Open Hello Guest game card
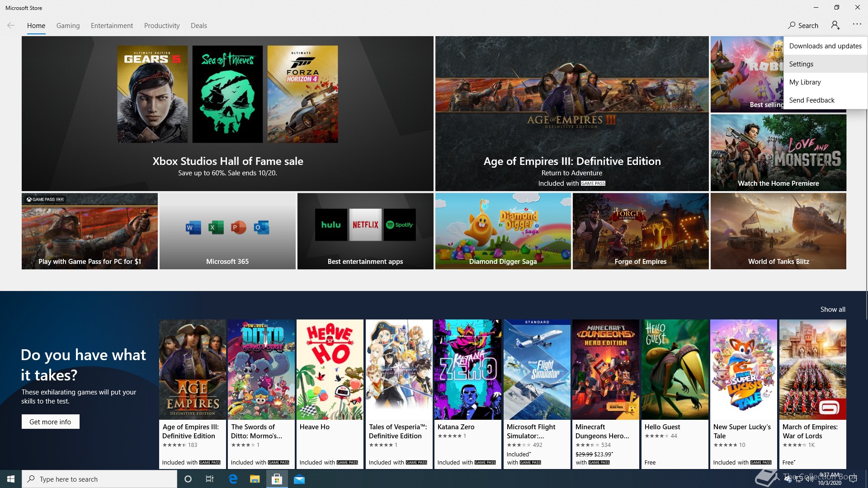This screenshot has height=488, width=868. [x=675, y=394]
